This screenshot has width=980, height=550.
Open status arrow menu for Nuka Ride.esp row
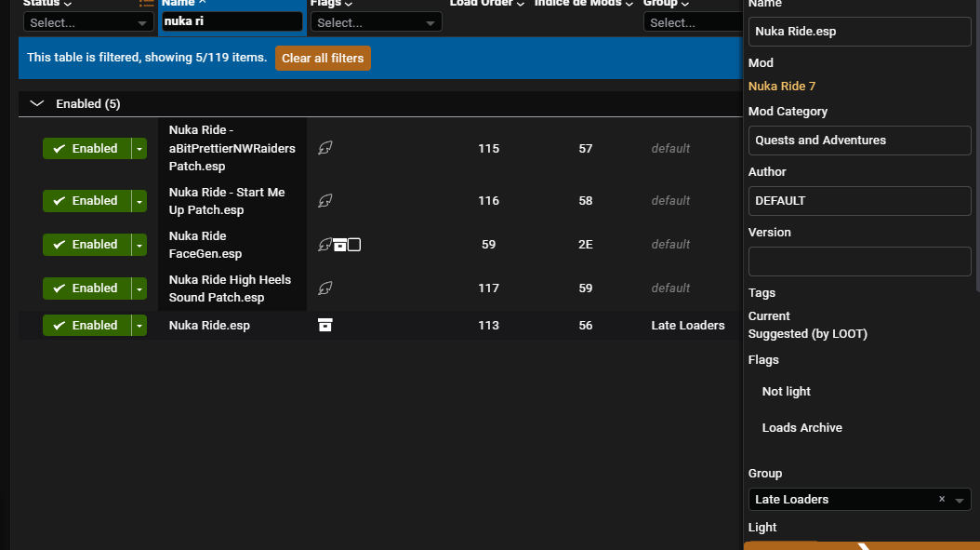tap(139, 326)
